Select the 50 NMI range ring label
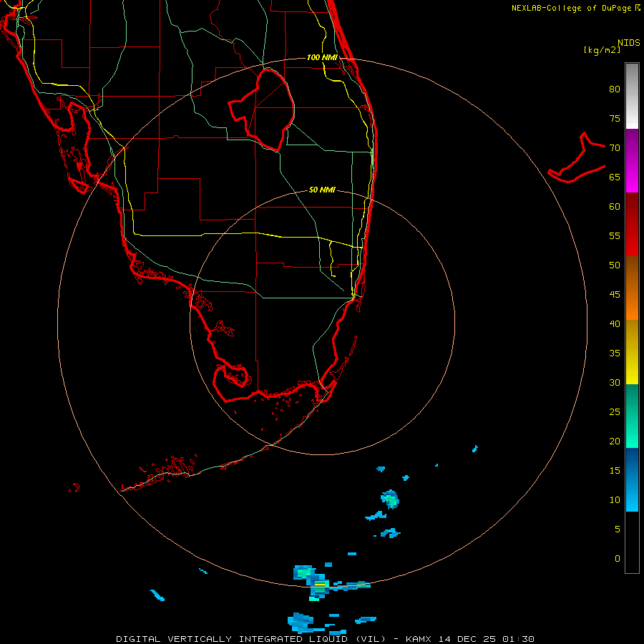 (x=322, y=190)
